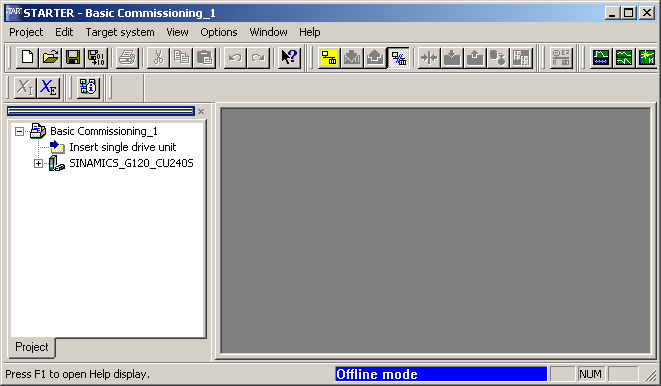This screenshot has width=661, height=386.
Task: Close the project navigator panel
Action: (x=201, y=112)
